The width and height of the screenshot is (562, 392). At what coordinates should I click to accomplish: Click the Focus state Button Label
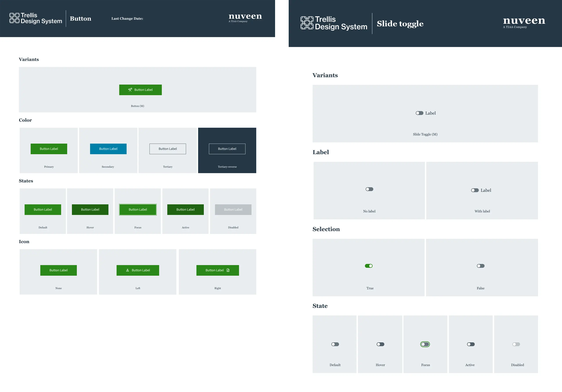pyautogui.click(x=138, y=209)
